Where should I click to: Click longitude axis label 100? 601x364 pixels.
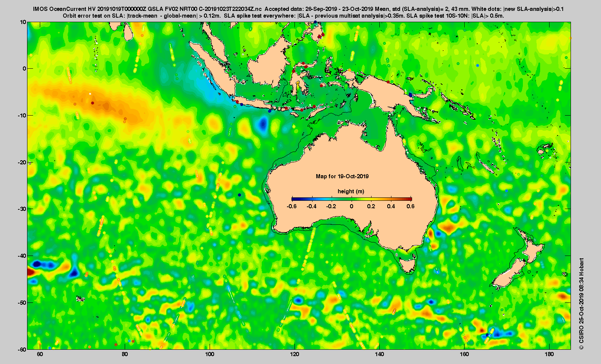tap(210, 354)
